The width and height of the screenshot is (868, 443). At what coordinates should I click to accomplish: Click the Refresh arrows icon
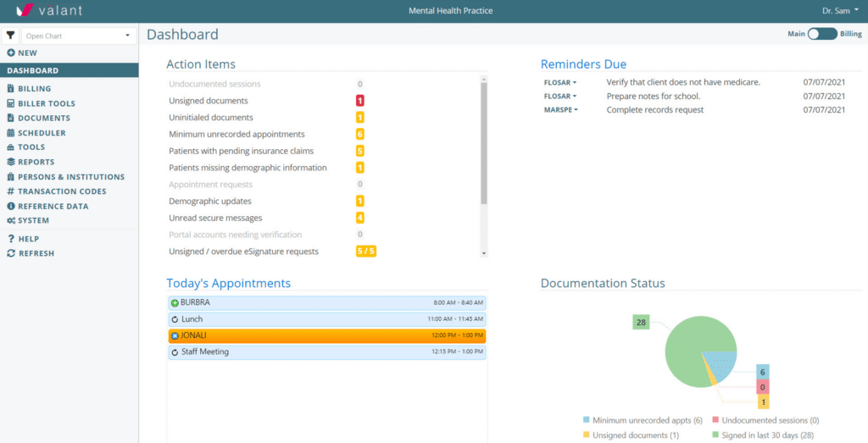pyautogui.click(x=10, y=253)
